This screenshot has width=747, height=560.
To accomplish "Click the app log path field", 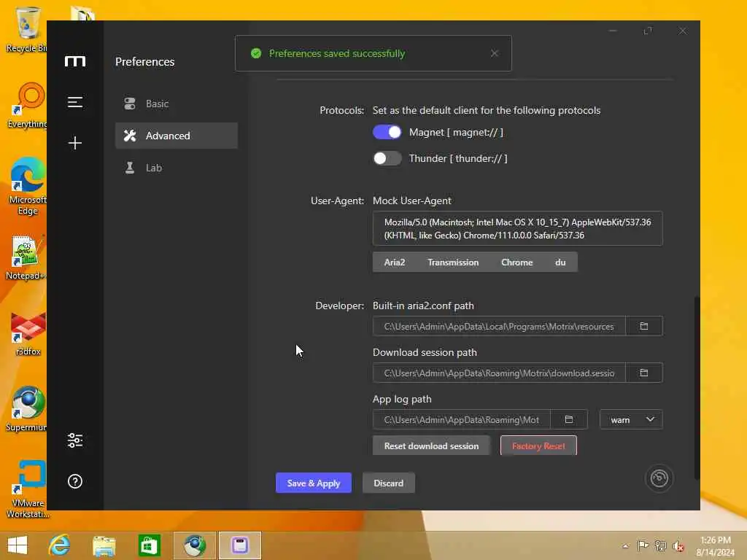I will [461, 419].
